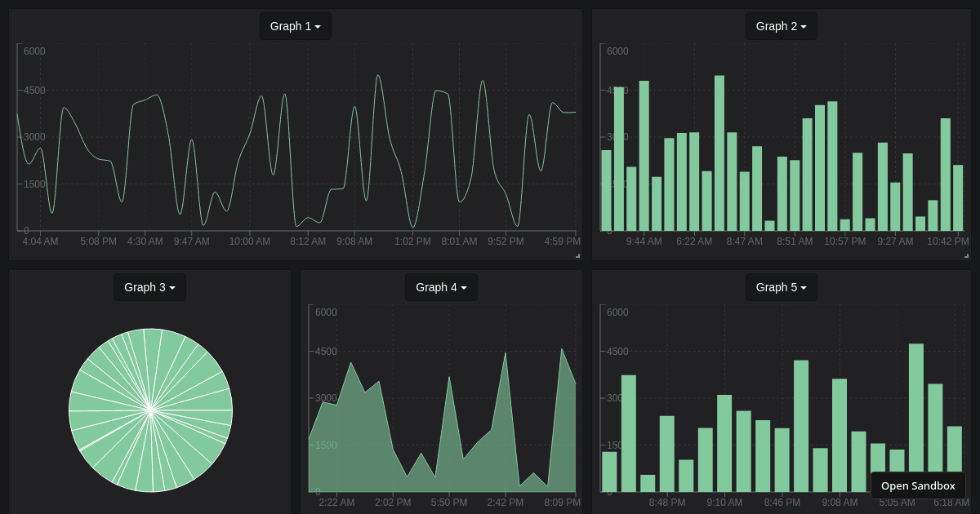Screen dimensions: 980x514
Task: Open the Graph 3 dropdown menu
Action: tap(149, 286)
